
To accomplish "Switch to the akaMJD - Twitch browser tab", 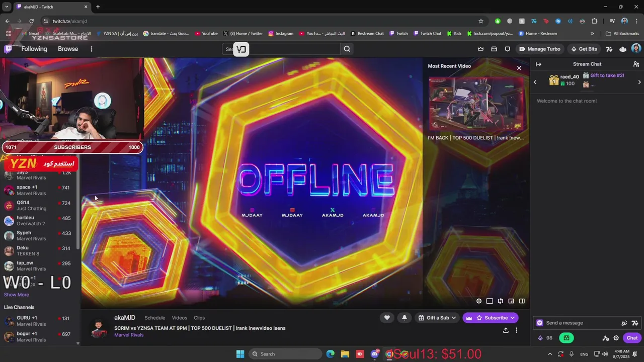I will (x=51, y=7).
